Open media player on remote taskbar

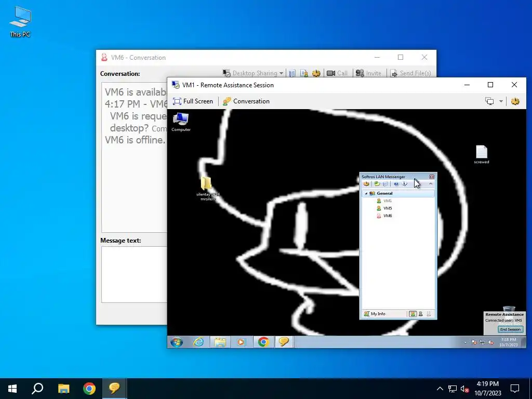click(x=241, y=342)
